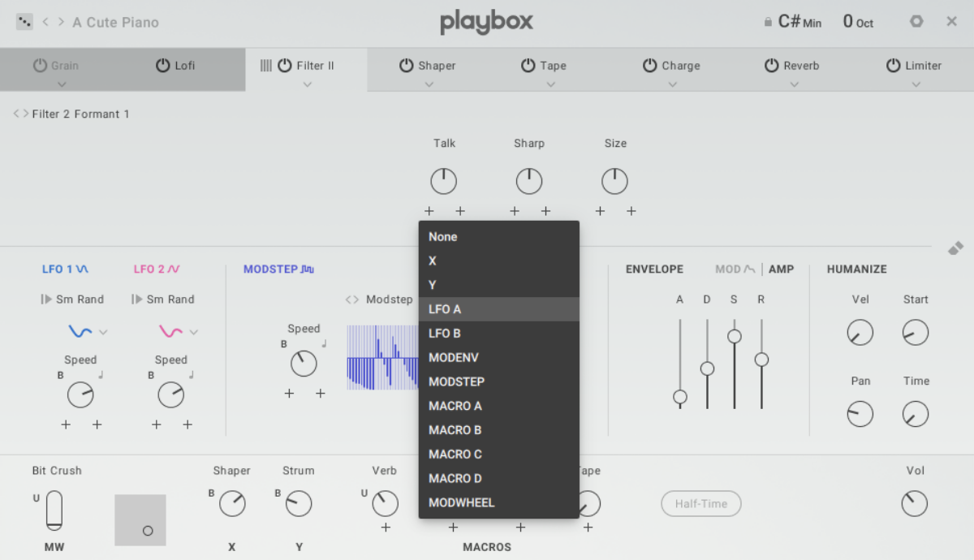
Task: Expand chevron under Reverb tab
Action: (794, 84)
